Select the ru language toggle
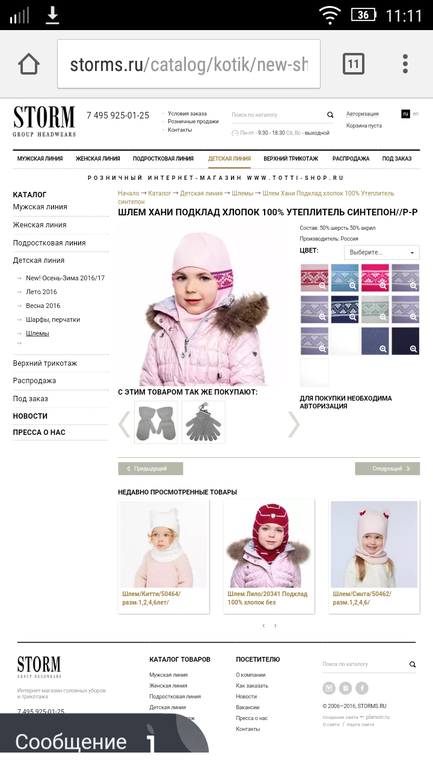This screenshot has height=770, width=433. tap(405, 114)
